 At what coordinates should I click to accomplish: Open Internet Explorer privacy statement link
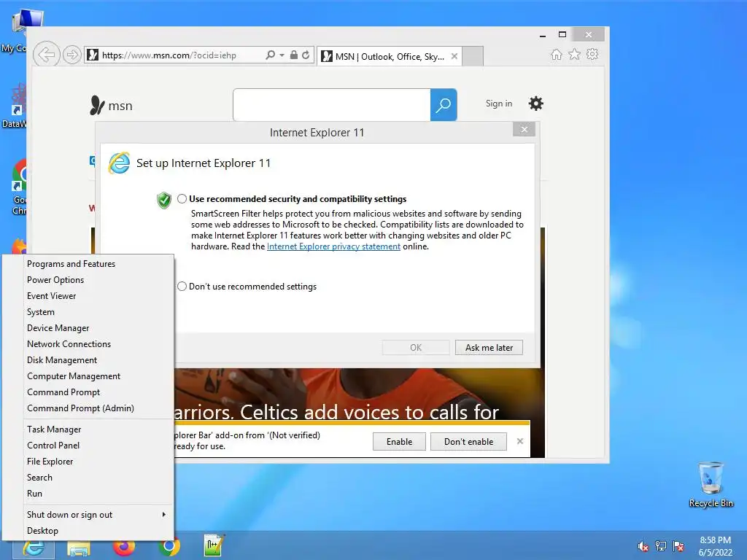pyautogui.click(x=333, y=246)
